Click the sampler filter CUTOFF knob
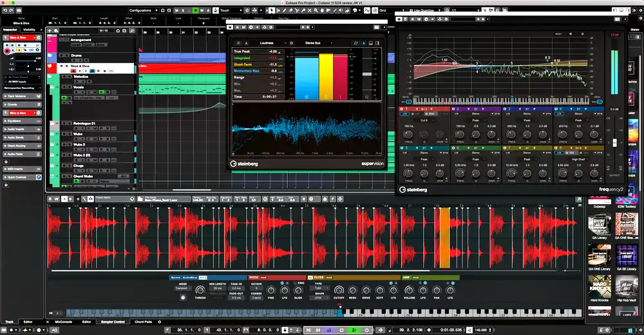This screenshot has width=644, height=335. [339, 290]
